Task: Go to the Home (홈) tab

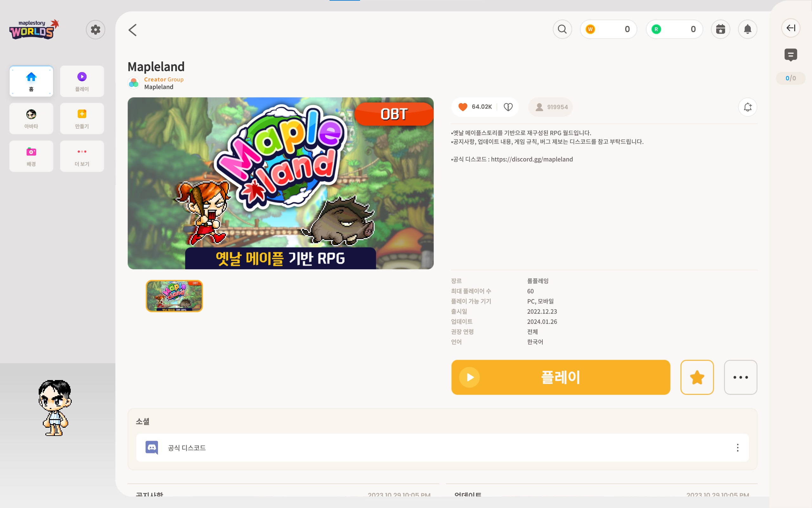Action: 31,81
